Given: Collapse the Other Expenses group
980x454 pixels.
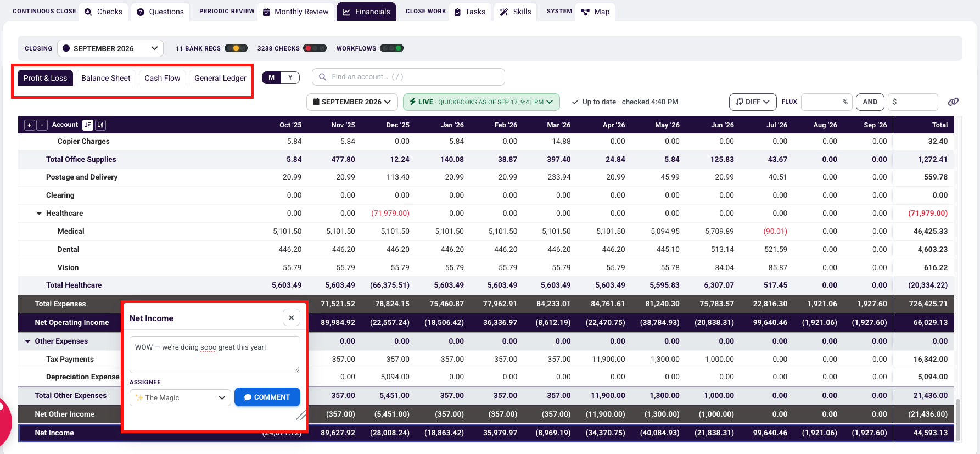Looking at the screenshot, I should coord(28,341).
